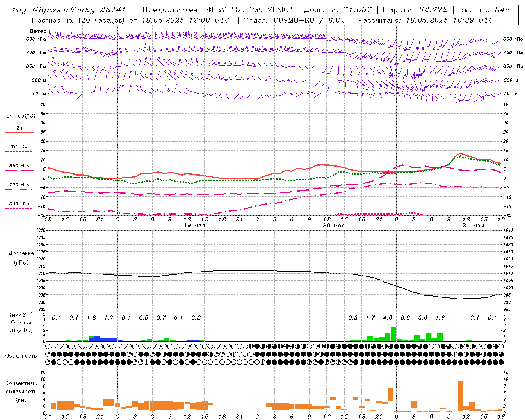Click the Рассчитано: 18.05.2025 16:39 UTC text
Image resolution: width=525 pixels, height=420 pixels.
coord(426,20)
